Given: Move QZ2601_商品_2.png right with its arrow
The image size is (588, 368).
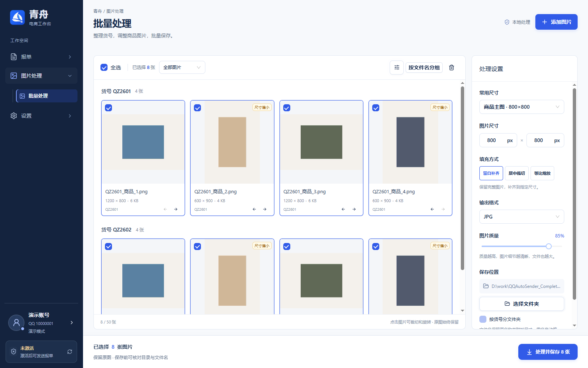Looking at the screenshot, I should pos(265,209).
